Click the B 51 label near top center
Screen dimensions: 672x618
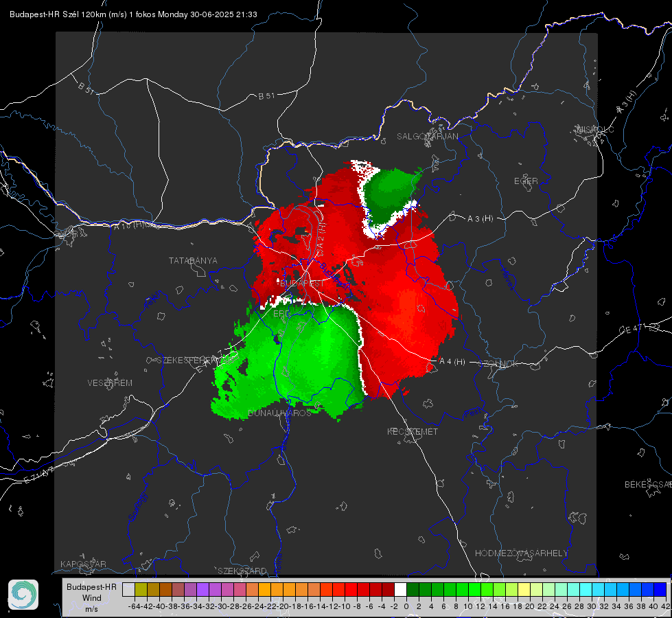[266, 96]
